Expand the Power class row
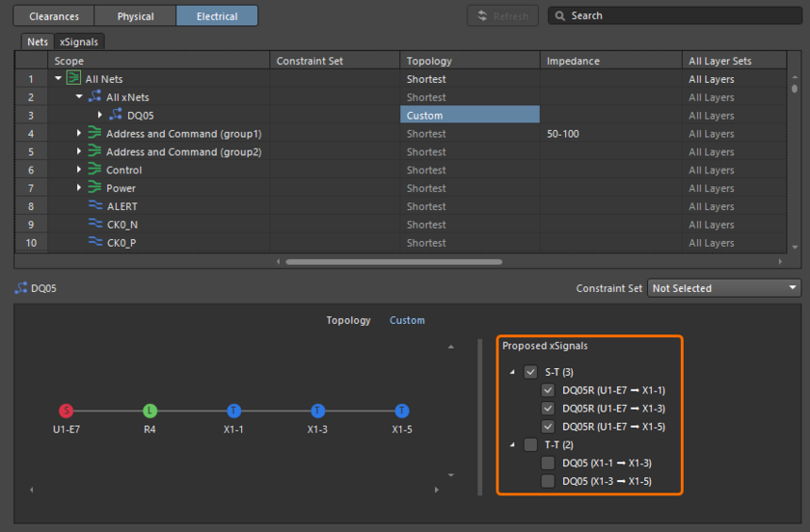 tap(78, 187)
